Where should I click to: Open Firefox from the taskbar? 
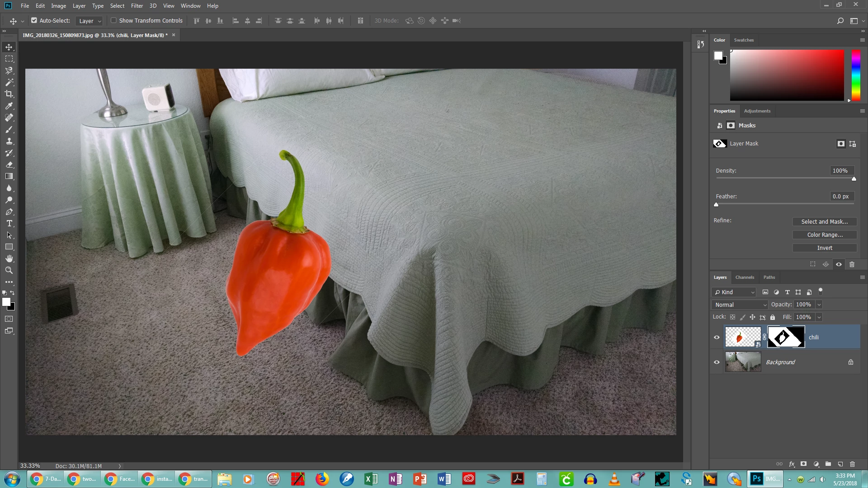pyautogui.click(x=322, y=479)
